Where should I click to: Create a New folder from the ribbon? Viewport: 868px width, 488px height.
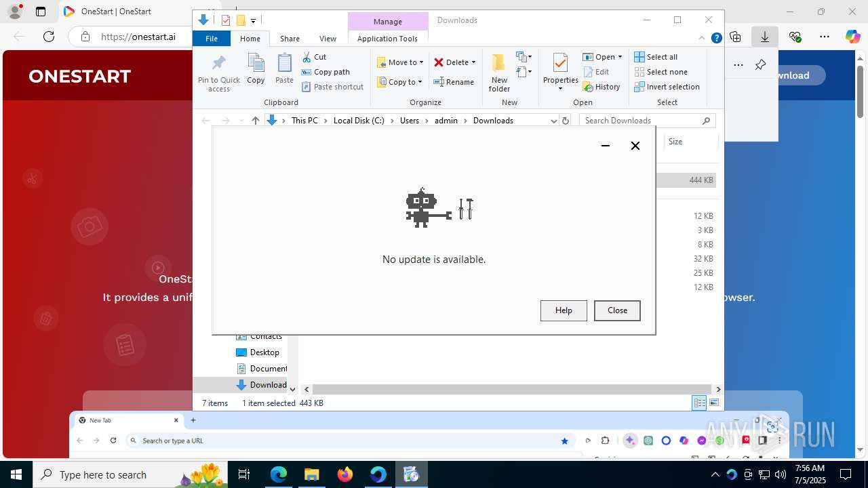[x=499, y=73]
